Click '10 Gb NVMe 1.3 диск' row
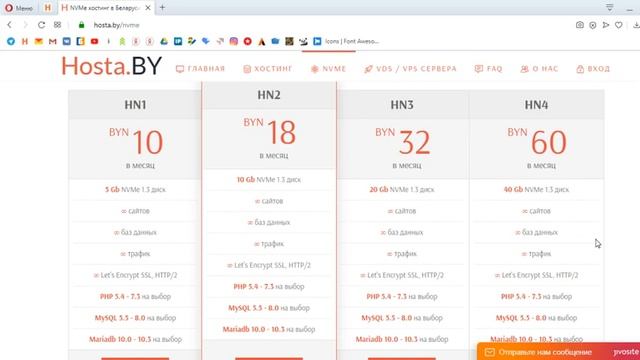 [269, 180]
